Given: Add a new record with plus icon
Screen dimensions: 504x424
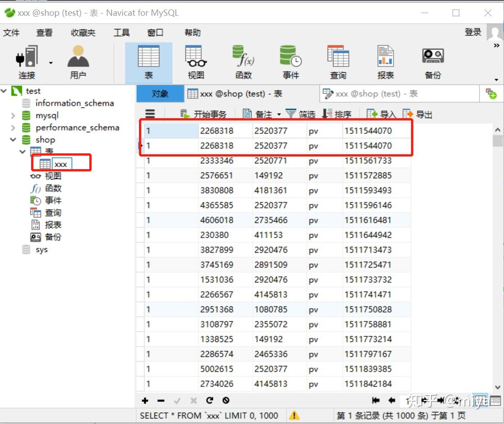Looking at the screenshot, I should coord(145,400).
